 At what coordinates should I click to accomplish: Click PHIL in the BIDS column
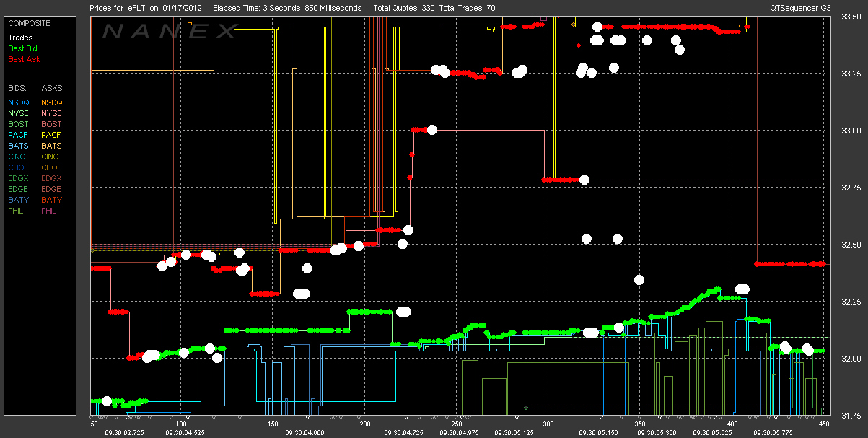pos(17,211)
